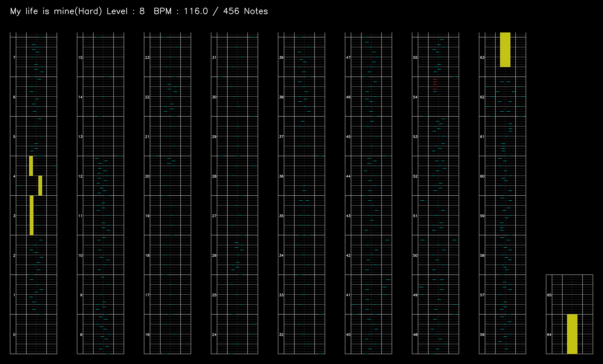
Task: Click measure number 35 label
Action: [x=281, y=216]
